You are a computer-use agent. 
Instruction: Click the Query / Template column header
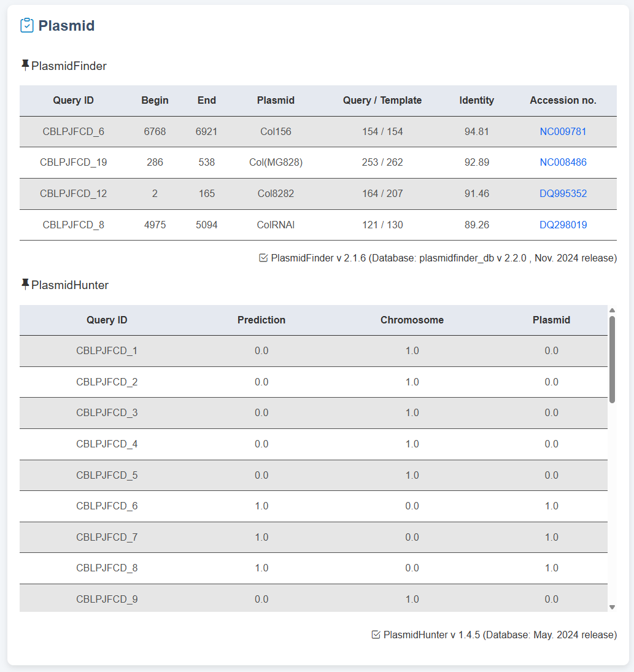[x=382, y=100]
